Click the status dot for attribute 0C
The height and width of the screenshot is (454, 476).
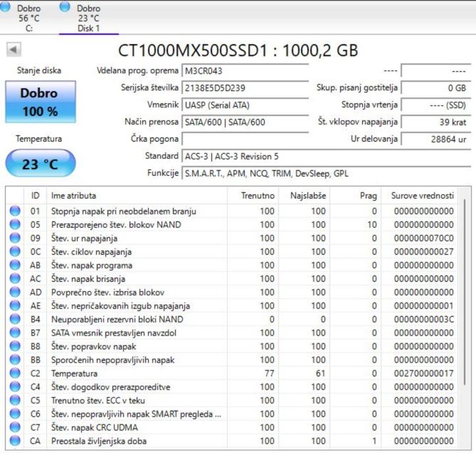coord(15,251)
